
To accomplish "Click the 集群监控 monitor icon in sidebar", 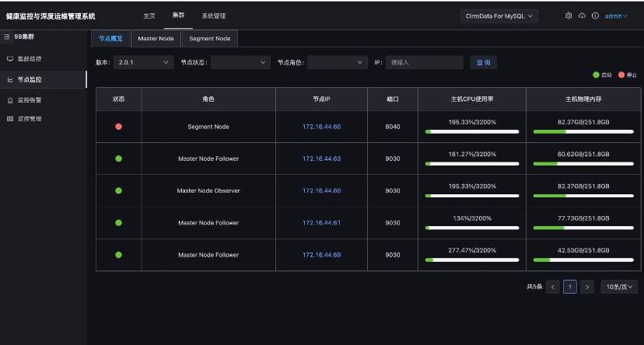I will (x=9, y=59).
